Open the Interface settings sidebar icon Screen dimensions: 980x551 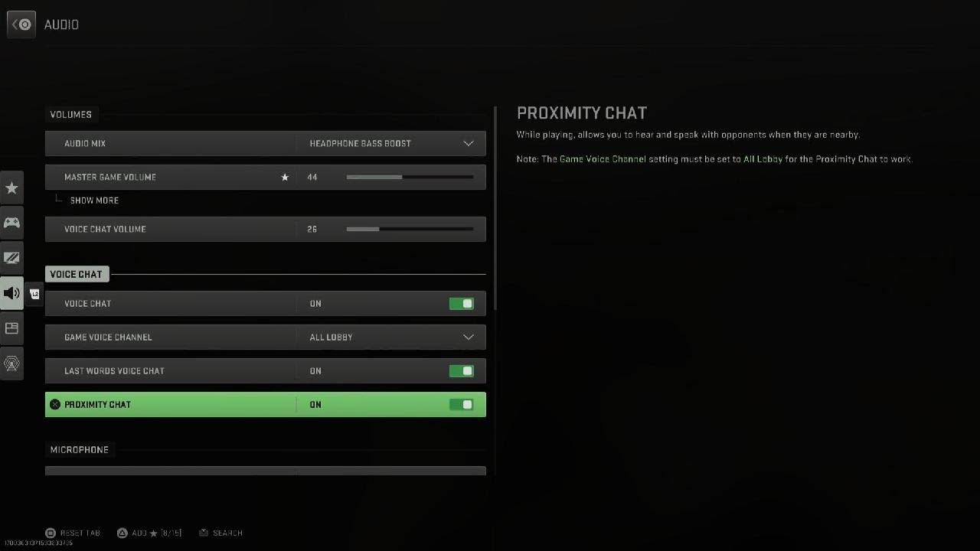click(11, 328)
